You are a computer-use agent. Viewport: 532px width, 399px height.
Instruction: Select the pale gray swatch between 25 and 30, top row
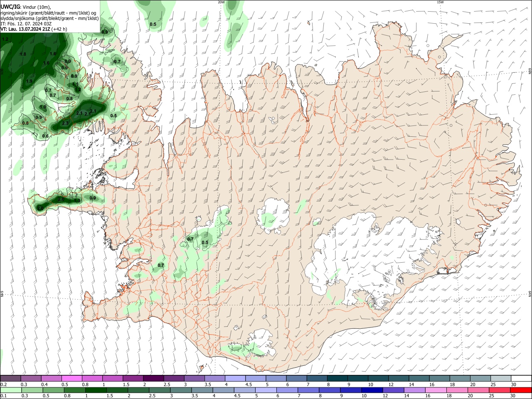500,379
